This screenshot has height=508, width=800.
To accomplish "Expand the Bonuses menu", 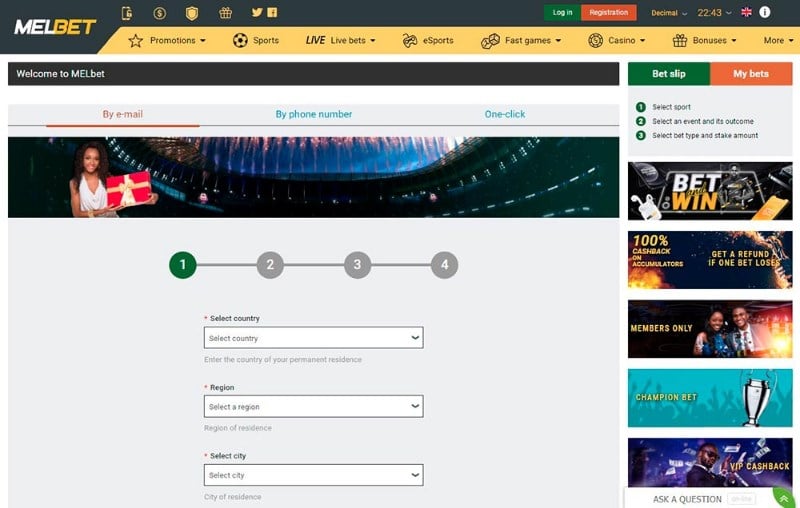I will (x=714, y=40).
